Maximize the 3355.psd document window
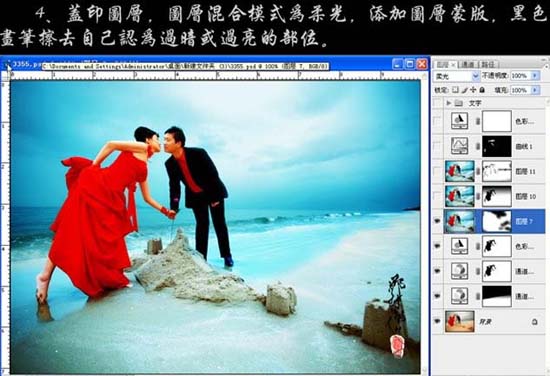The width and height of the screenshot is (550, 376). pos(409,64)
